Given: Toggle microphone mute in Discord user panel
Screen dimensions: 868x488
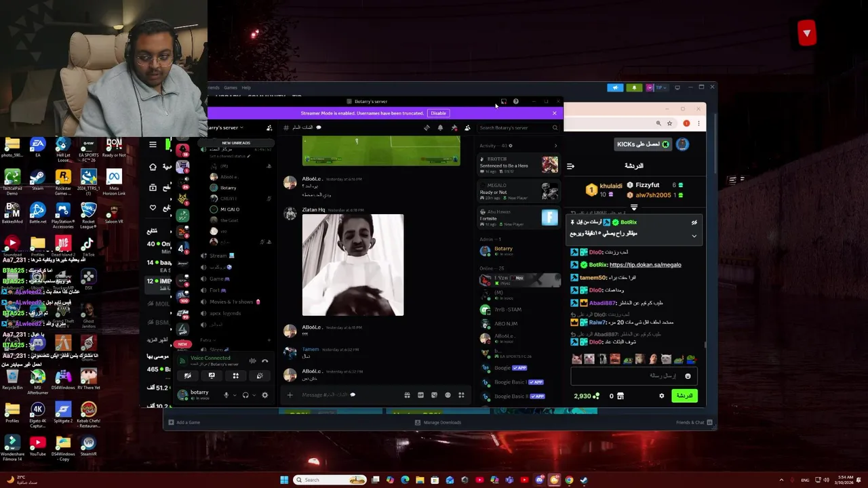Looking at the screenshot, I should click(x=226, y=395).
